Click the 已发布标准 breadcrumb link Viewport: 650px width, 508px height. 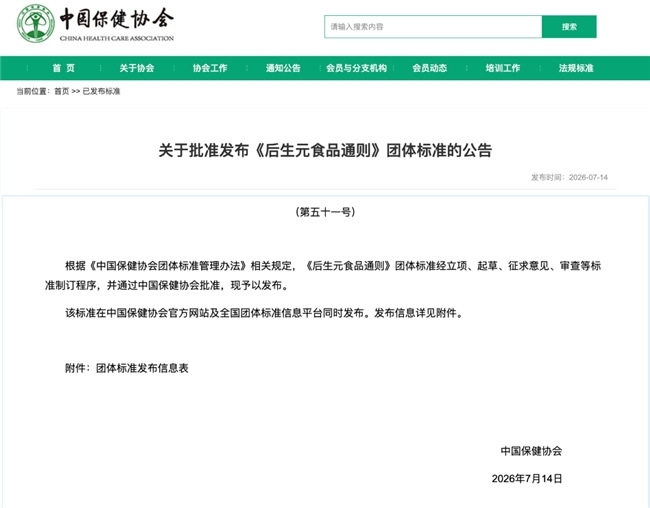tap(101, 91)
